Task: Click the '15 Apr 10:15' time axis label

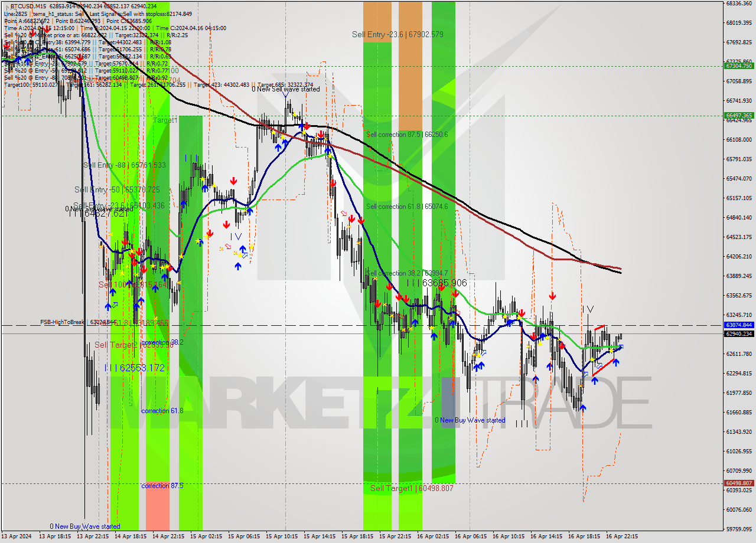Action: pyautogui.click(x=281, y=537)
